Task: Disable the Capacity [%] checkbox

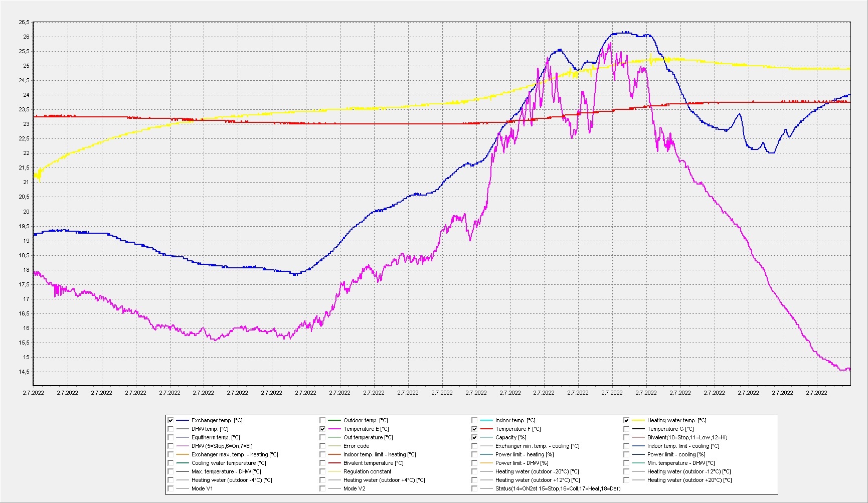Action: click(474, 437)
